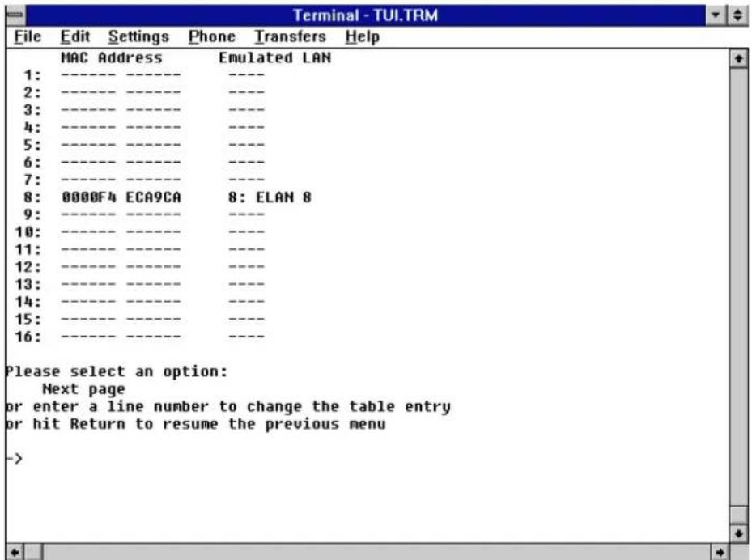Click line number '12:' row label
This screenshot has height=560, width=752.
click(28, 266)
